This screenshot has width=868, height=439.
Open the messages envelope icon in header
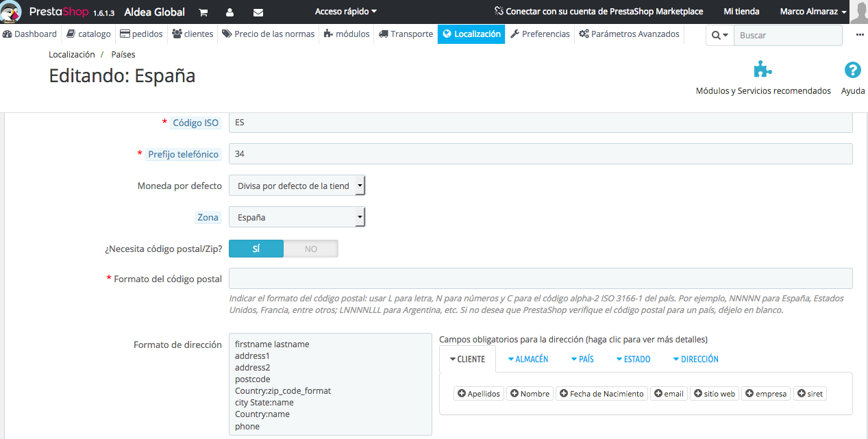pos(258,12)
